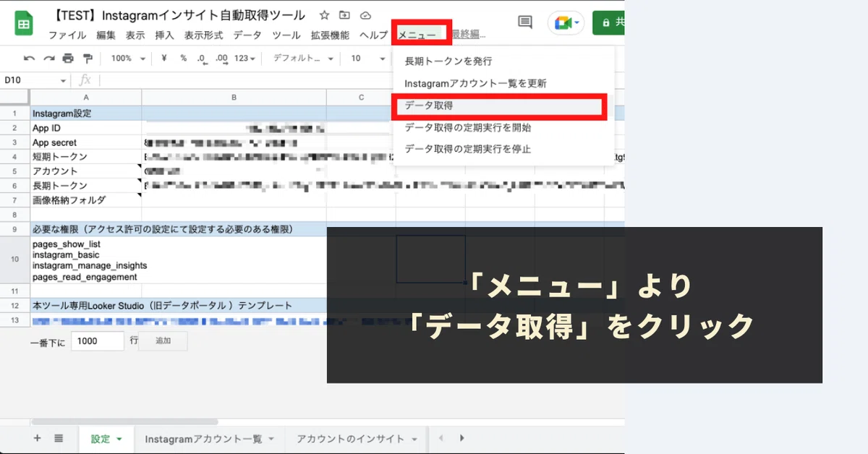Open the 挿入 menu
This screenshot has width=868, height=454.
pyautogui.click(x=165, y=35)
